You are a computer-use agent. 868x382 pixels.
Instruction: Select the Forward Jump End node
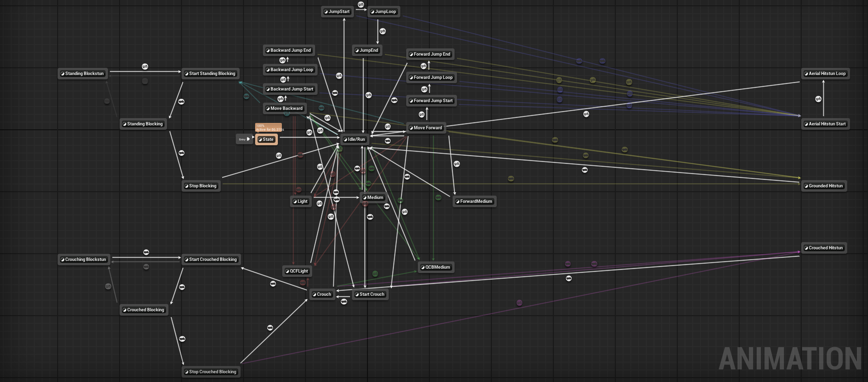[x=430, y=54]
